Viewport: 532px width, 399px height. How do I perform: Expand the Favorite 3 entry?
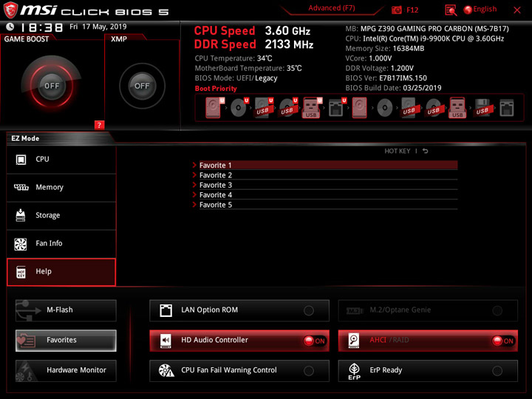324,185
